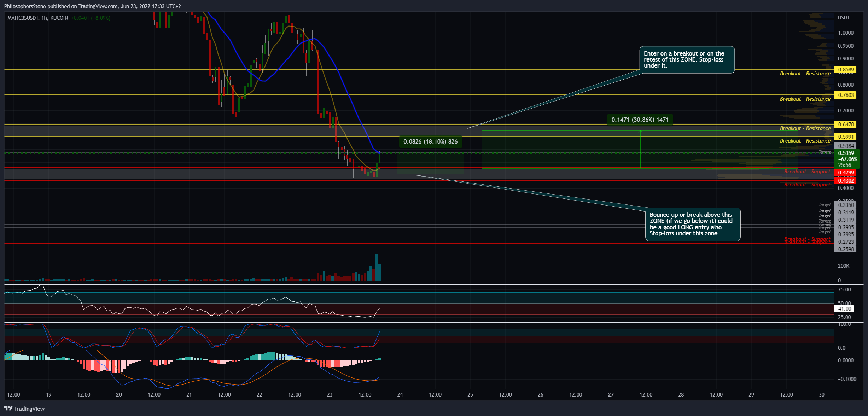Screen dimensions: 868x416
Task: Click the 200K volume axis label
Action: pyautogui.click(x=843, y=266)
